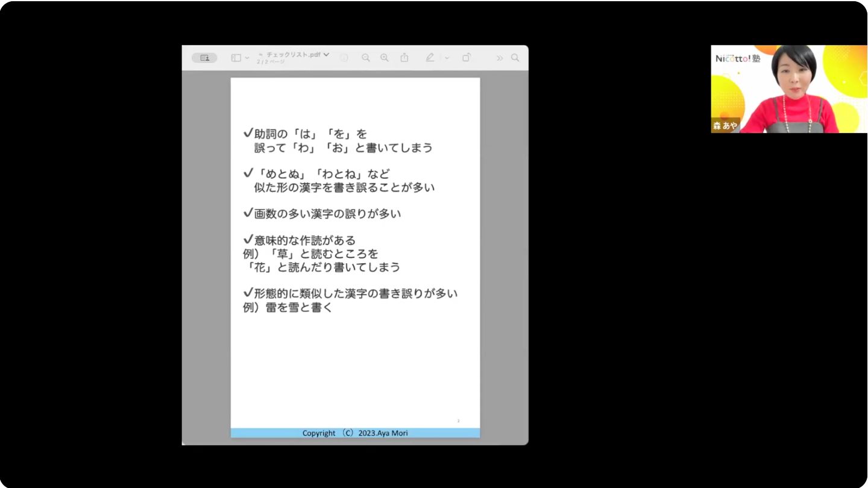Click the line 例）「草」と読むところを

click(x=310, y=254)
